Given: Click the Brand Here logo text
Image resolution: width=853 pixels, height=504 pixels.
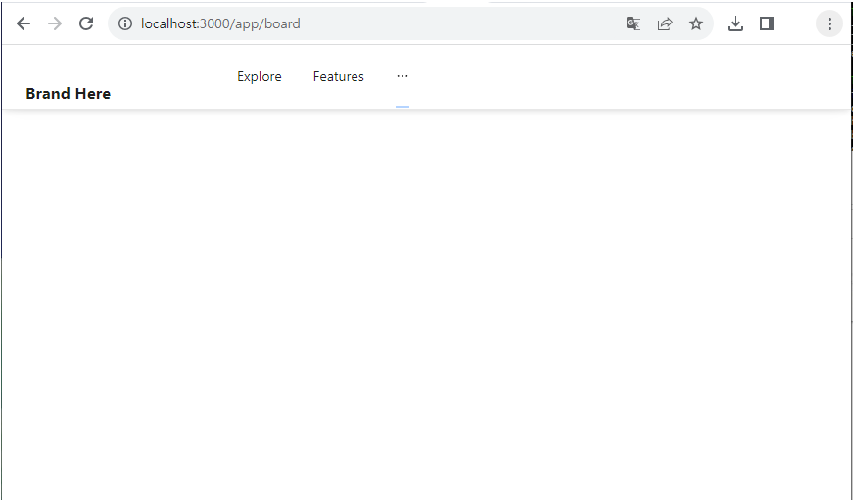Looking at the screenshot, I should (68, 94).
